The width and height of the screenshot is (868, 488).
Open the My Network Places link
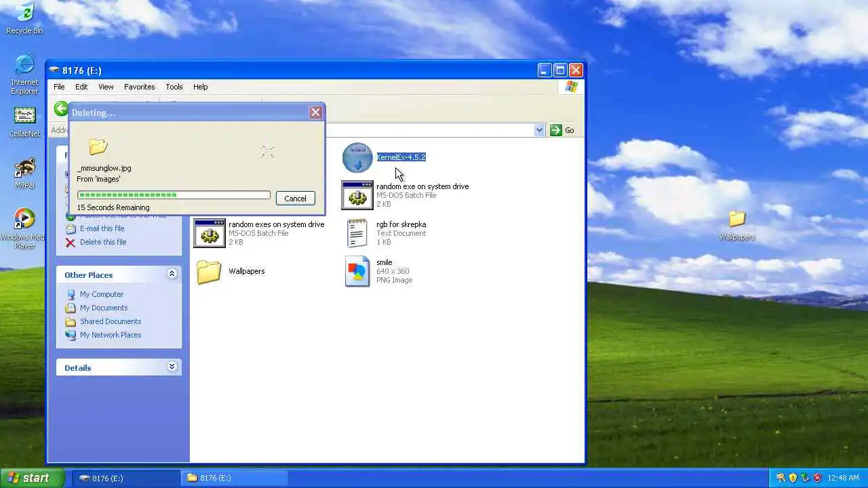(111, 335)
